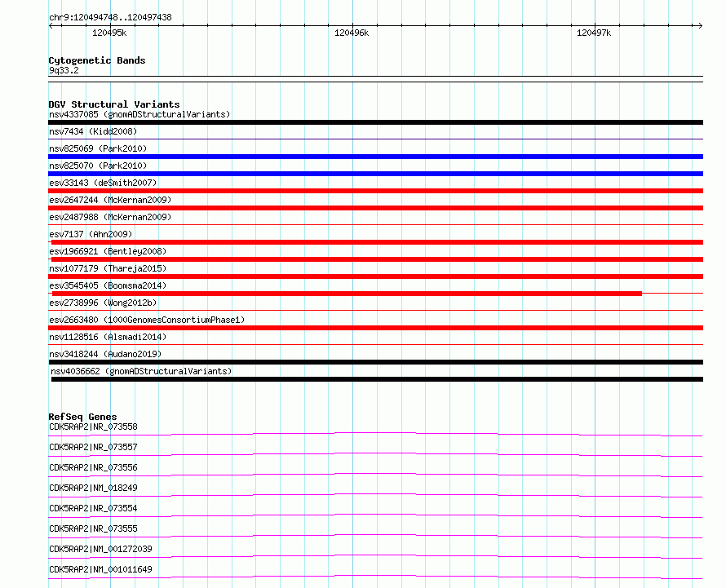
Task: Select CDK5RAP2|NR_073556 transcript label
Action: pyautogui.click(x=93, y=467)
